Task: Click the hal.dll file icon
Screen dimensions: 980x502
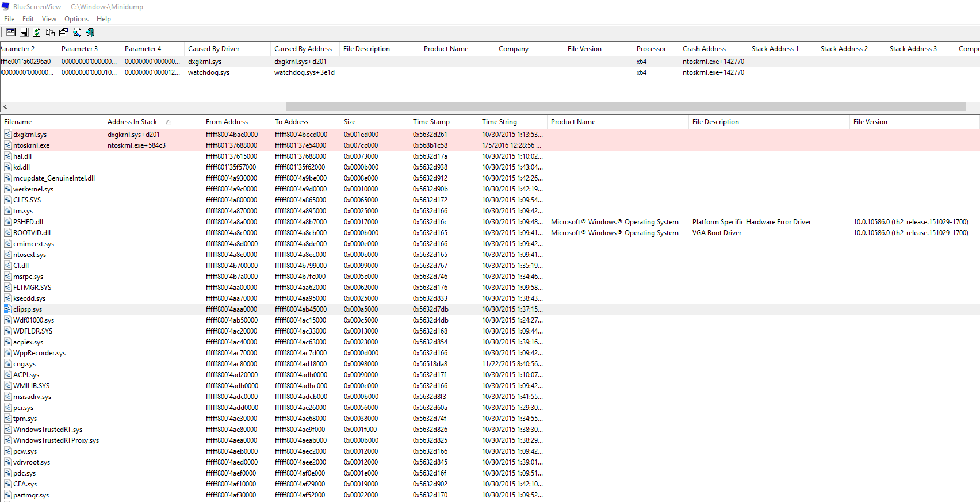Action: pos(8,156)
